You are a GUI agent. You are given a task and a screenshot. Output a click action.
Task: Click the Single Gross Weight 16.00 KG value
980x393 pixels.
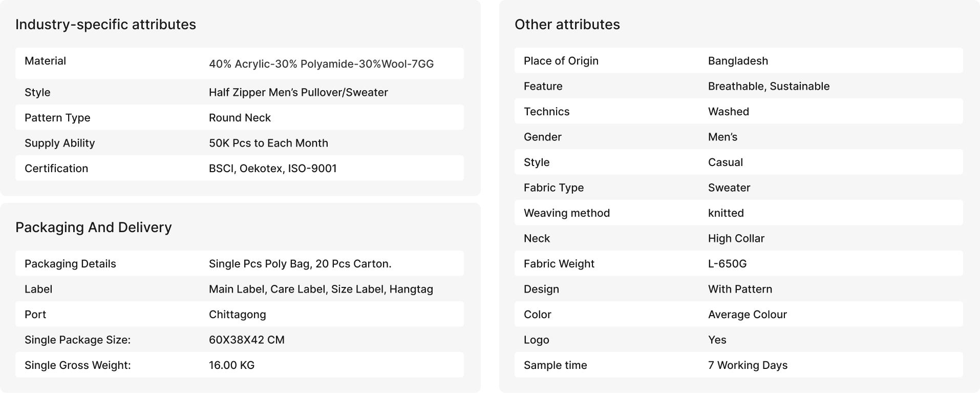coord(231,365)
